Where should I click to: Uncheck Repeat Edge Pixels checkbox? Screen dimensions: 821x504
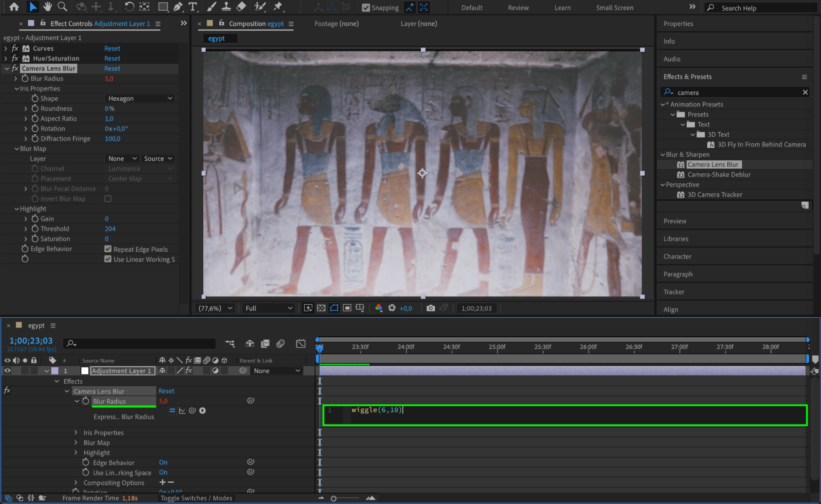click(x=108, y=249)
